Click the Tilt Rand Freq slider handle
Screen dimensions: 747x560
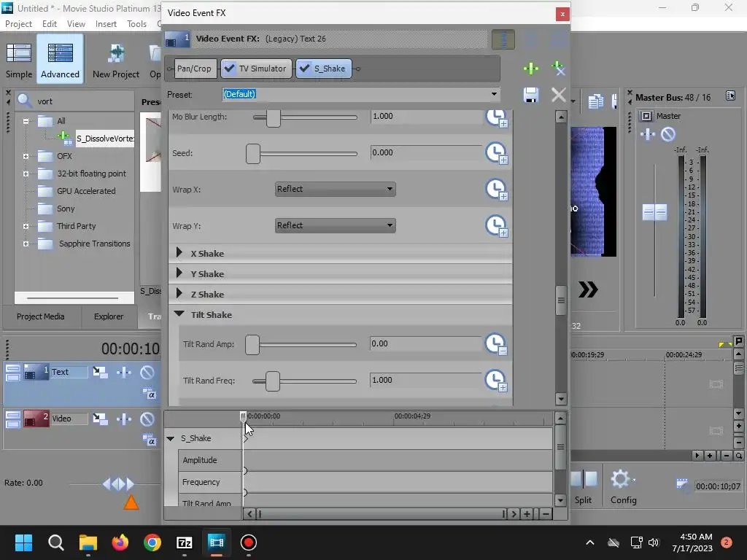pyautogui.click(x=273, y=381)
